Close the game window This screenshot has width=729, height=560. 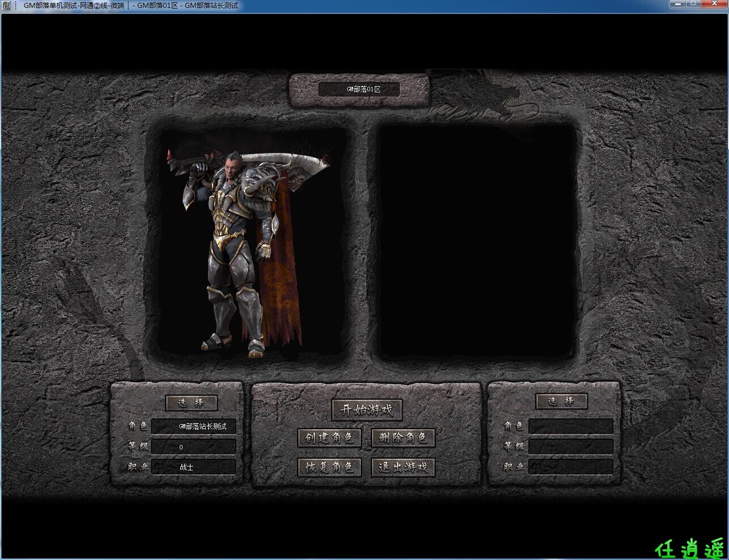(x=713, y=4)
